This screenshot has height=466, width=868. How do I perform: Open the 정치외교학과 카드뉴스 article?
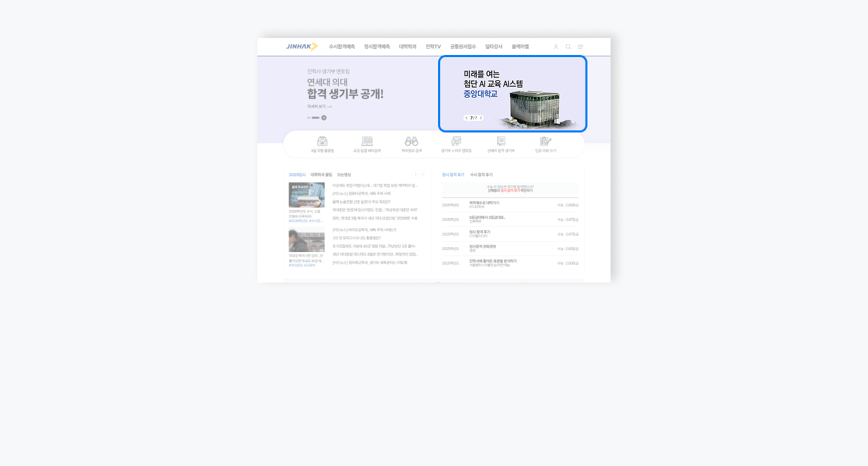point(369,262)
